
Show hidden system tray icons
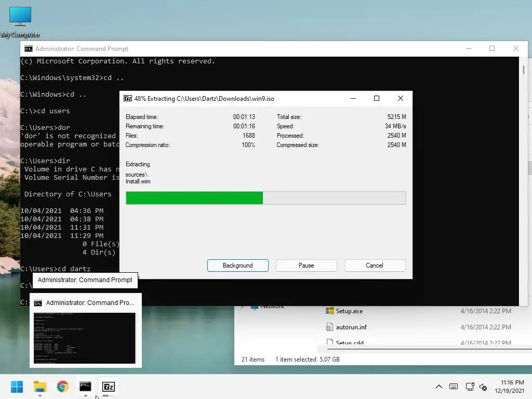[x=438, y=387]
